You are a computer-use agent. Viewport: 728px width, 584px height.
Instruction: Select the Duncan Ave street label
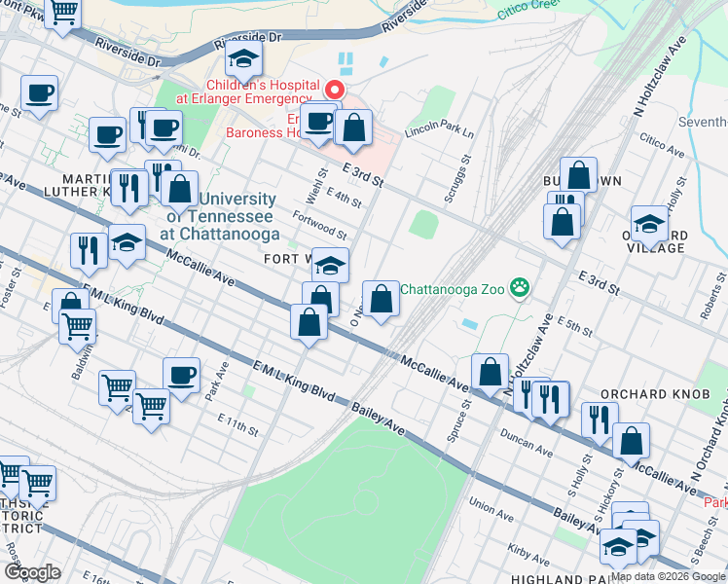(526, 443)
